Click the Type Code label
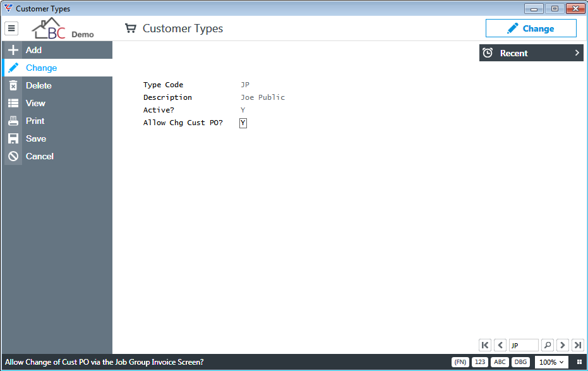This screenshot has height=371, width=588. (163, 85)
